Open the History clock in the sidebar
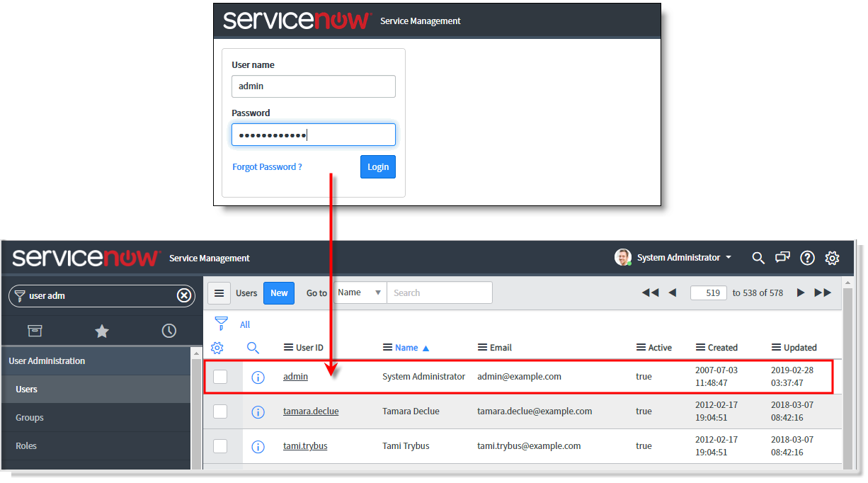The image size is (868, 483). tap(169, 331)
